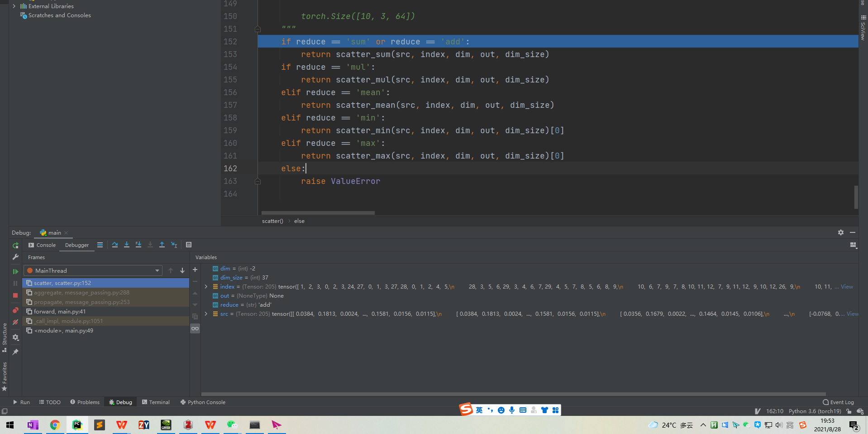Click the New Watch plus icon

pos(195,270)
